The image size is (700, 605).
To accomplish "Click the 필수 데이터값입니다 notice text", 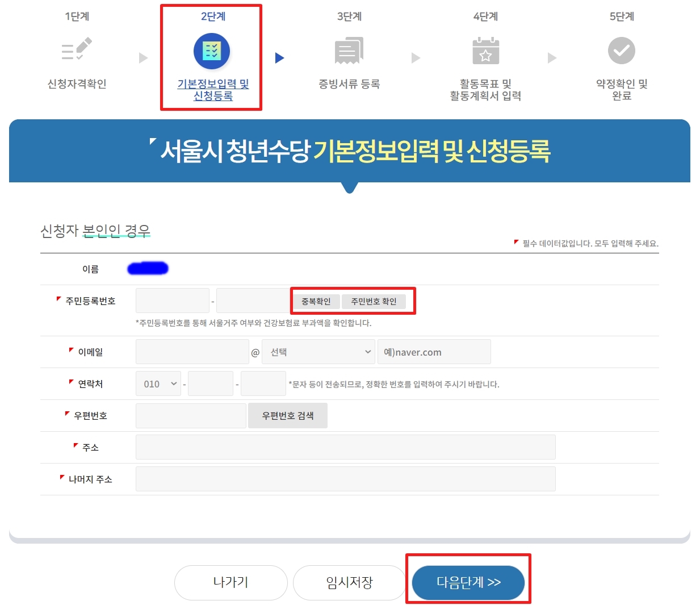I will [x=590, y=243].
